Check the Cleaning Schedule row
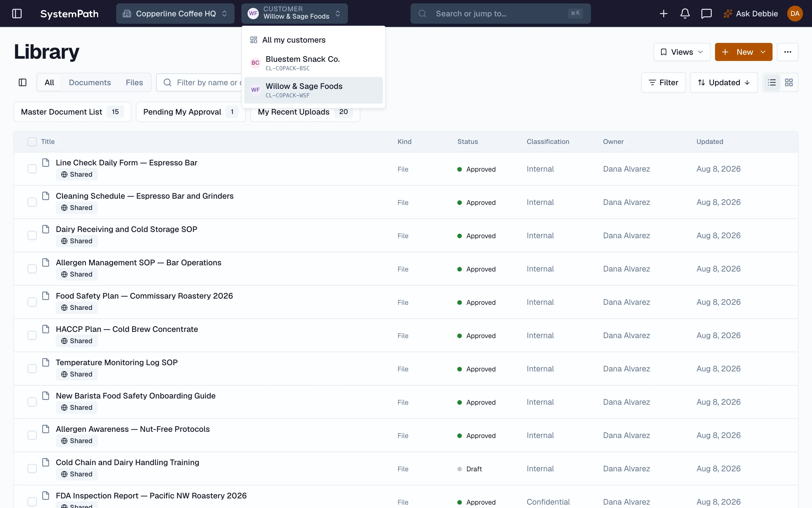This screenshot has width=812, height=508. coord(32,202)
